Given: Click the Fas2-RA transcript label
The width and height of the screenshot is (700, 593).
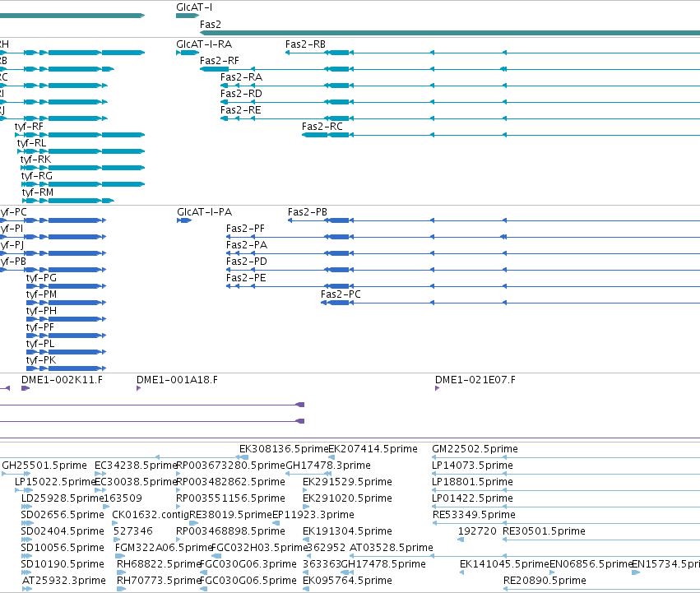Looking at the screenshot, I should coord(242,77).
